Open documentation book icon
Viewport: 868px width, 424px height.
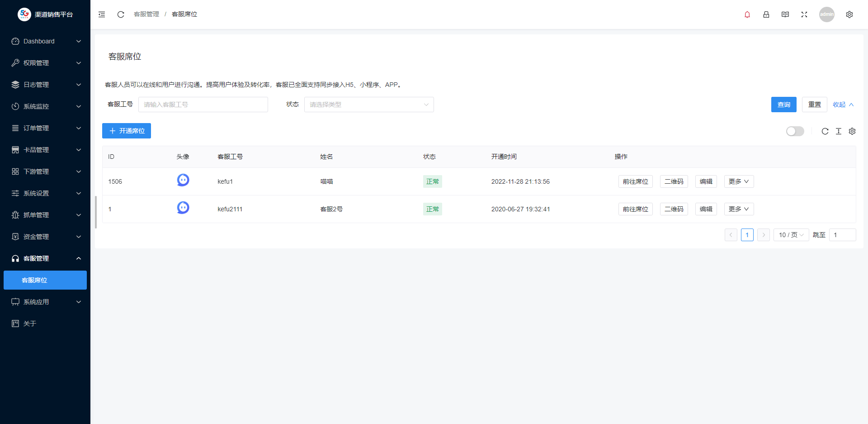click(x=785, y=14)
